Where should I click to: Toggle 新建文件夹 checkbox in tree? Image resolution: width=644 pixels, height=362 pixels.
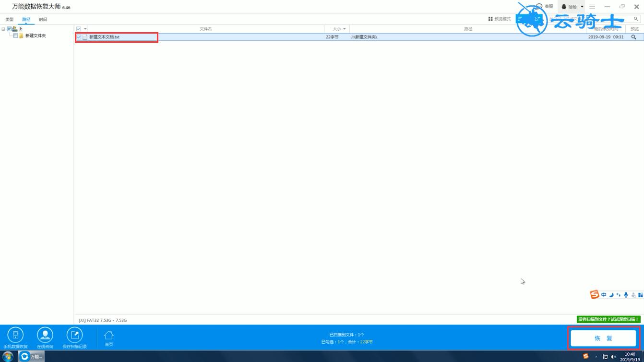tap(15, 36)
